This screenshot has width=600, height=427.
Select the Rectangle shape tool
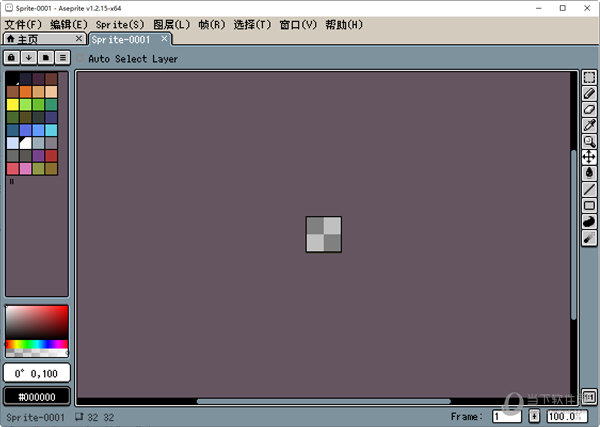(589, 205)
